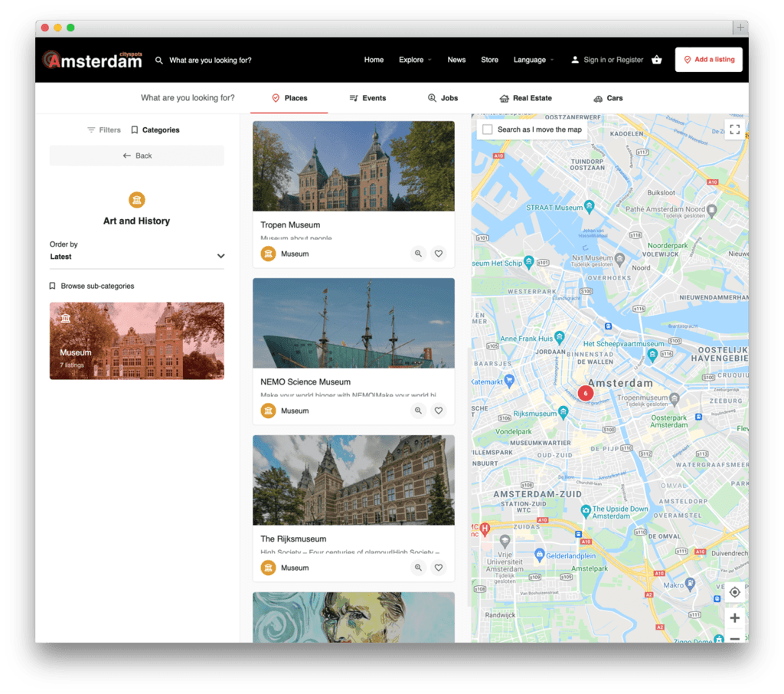
Task: Open the shopping basket icon
Action: tap(656, 60)
